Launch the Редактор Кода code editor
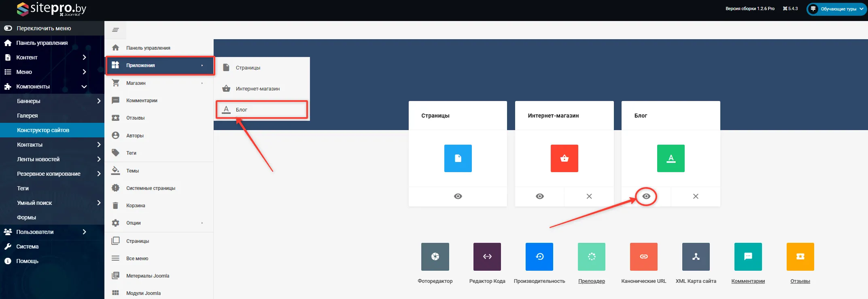 [x=487, y=257]
